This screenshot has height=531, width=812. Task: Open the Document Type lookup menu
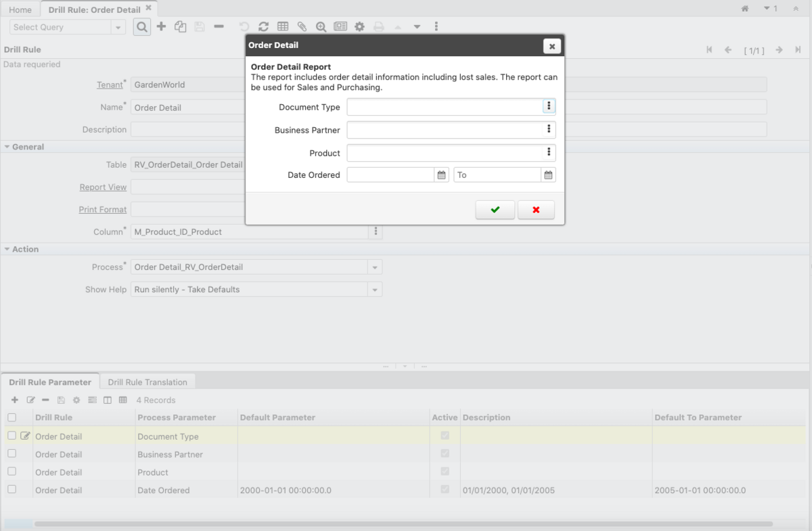549,106
